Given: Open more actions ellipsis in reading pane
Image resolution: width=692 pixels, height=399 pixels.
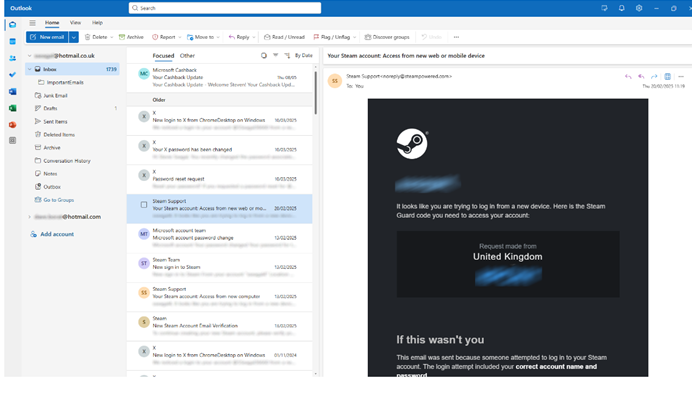Looking at the screenshot, I should pyautogui.click(x=681, y=76).
